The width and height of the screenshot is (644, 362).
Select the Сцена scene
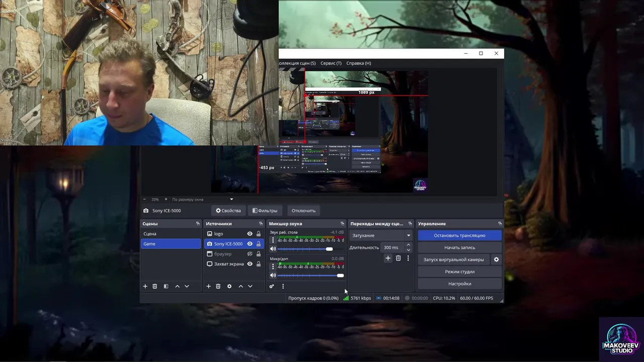pyautogui.click(x=171, y=234)
